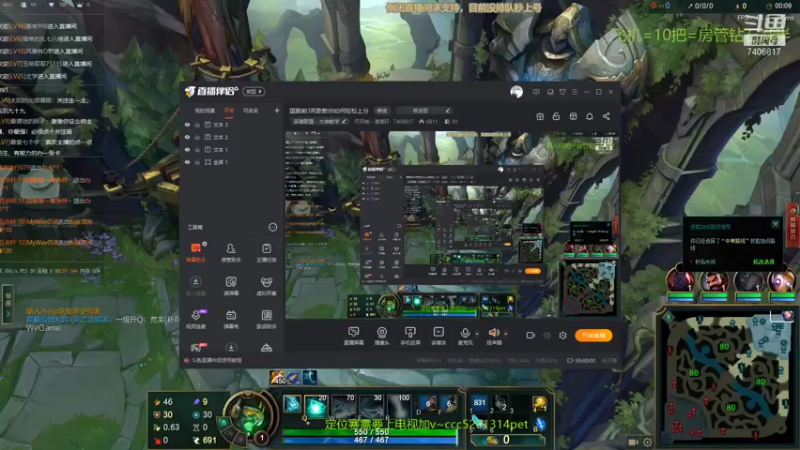The image size is (800, 450).
Task: Click the stream preview canvas
Action: pos(452,225)
